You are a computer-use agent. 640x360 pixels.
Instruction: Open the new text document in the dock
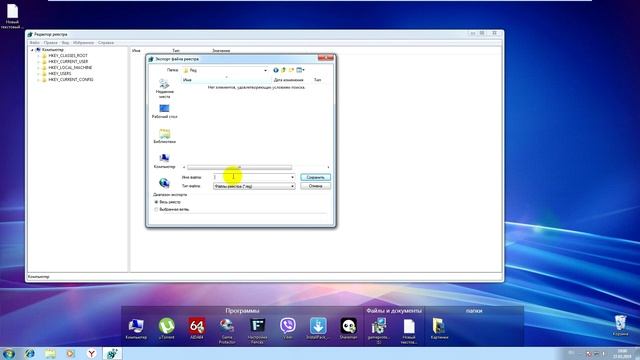(x=409, y=331)
